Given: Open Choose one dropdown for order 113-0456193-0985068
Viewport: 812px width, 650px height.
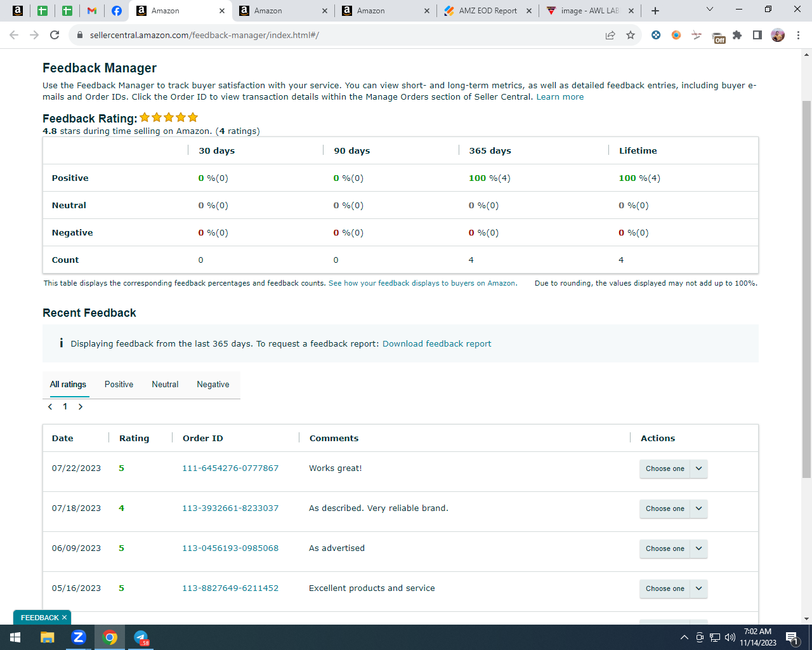Looking at the screenshot, I should pyautogui.click(x=673, y=548).
